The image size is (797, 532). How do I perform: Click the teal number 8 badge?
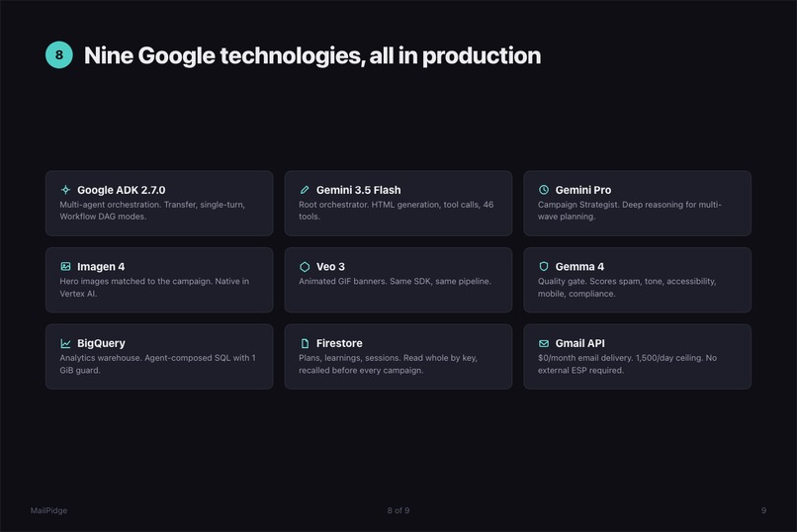[x=59, y=54]
